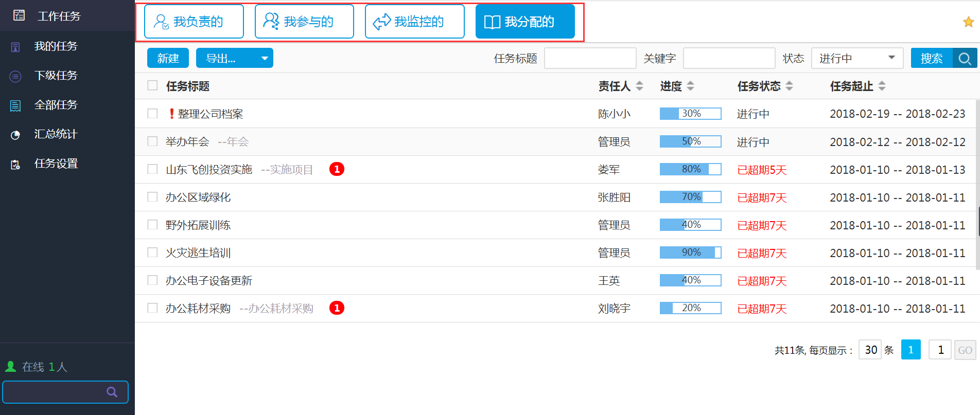Click the gold favorite star icon
Image resolution: width=980 pixels, height=415 pixels.
click(968, 22)
